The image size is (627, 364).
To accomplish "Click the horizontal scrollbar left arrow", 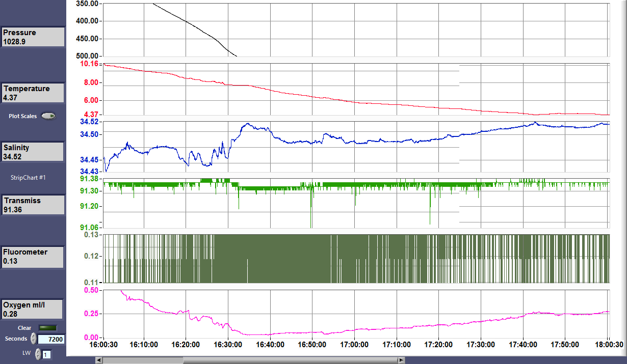I will point(99,360).
